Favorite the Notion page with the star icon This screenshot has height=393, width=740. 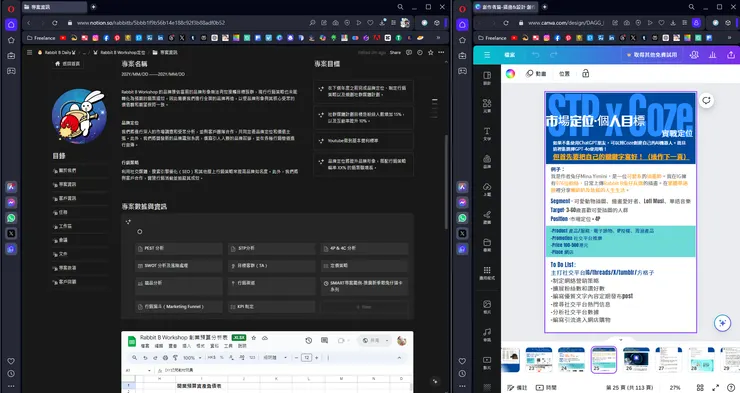(430, 52)
